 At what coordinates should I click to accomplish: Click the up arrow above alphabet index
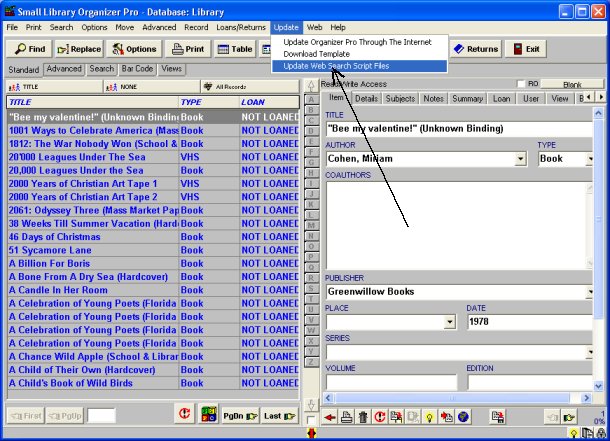pos(311,86)
